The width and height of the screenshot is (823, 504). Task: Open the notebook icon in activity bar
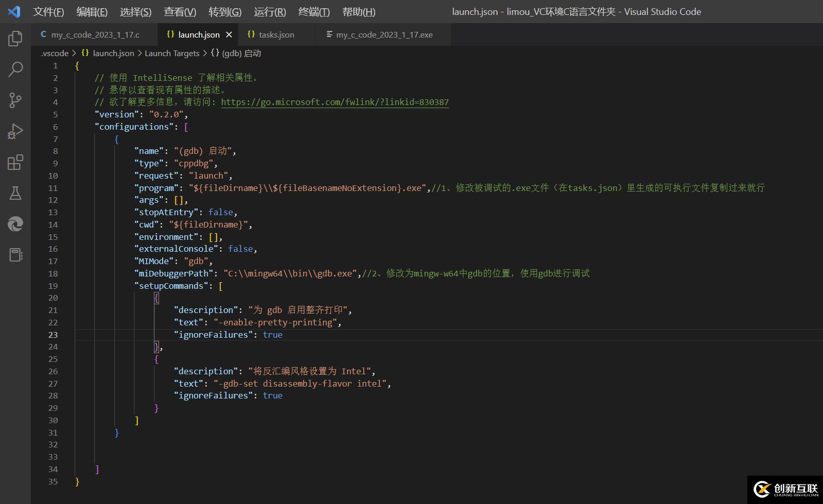15,255
